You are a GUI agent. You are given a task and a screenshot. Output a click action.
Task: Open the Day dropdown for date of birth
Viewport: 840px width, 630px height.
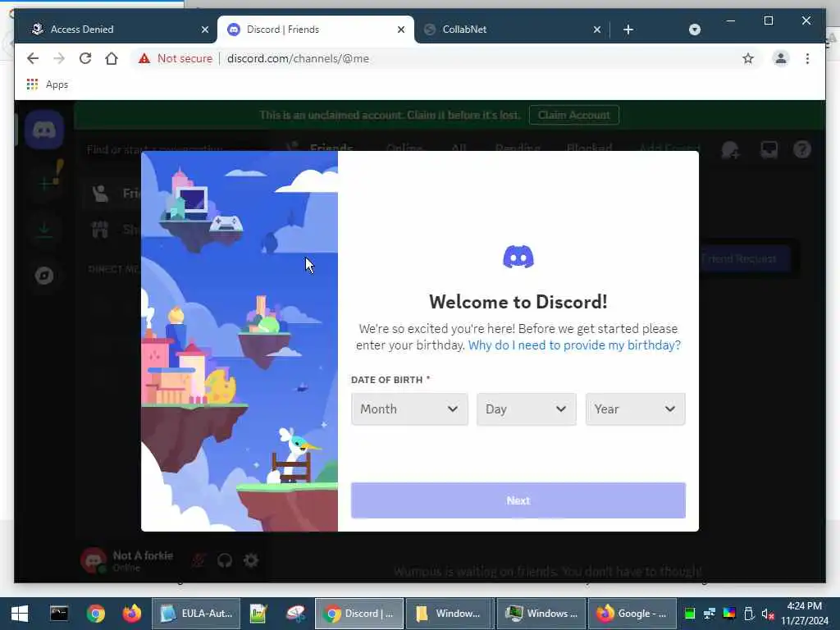[x=526, y=409]
